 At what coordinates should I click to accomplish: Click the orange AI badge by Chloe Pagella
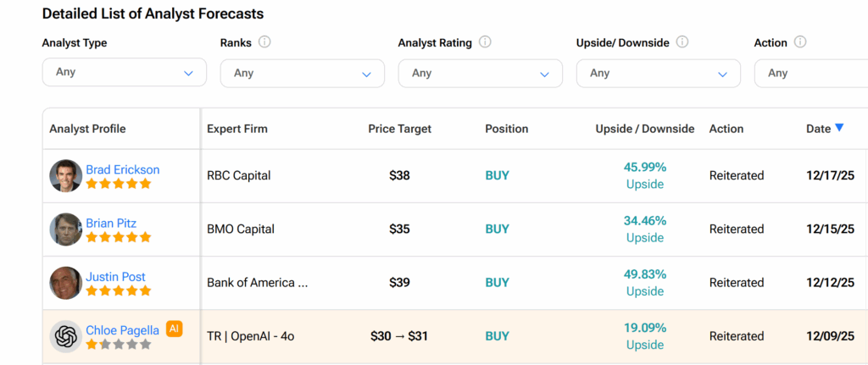175,329
